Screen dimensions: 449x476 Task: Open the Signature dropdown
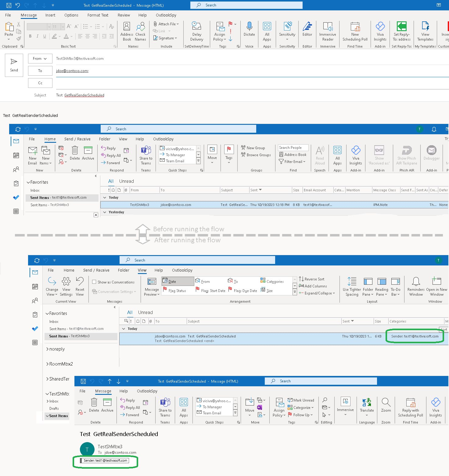pyautogui.click(x=165, y=38)
